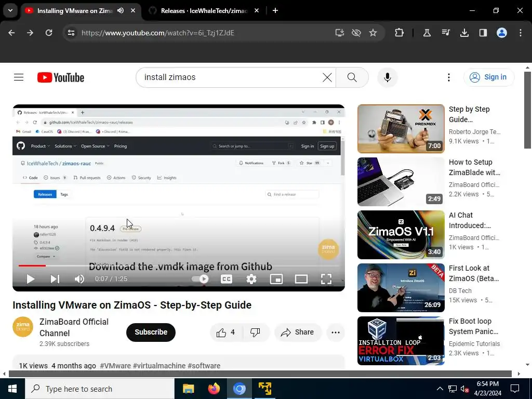532x399 pixels.
Task: Mute tab audio speaker icon
Action: [121, 10]
